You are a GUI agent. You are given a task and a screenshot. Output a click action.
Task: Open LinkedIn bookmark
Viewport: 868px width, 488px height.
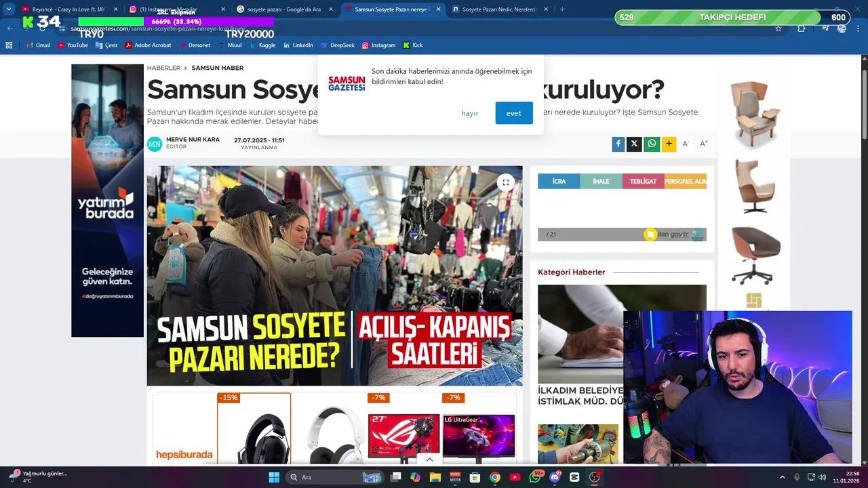[x=298, y=45]
